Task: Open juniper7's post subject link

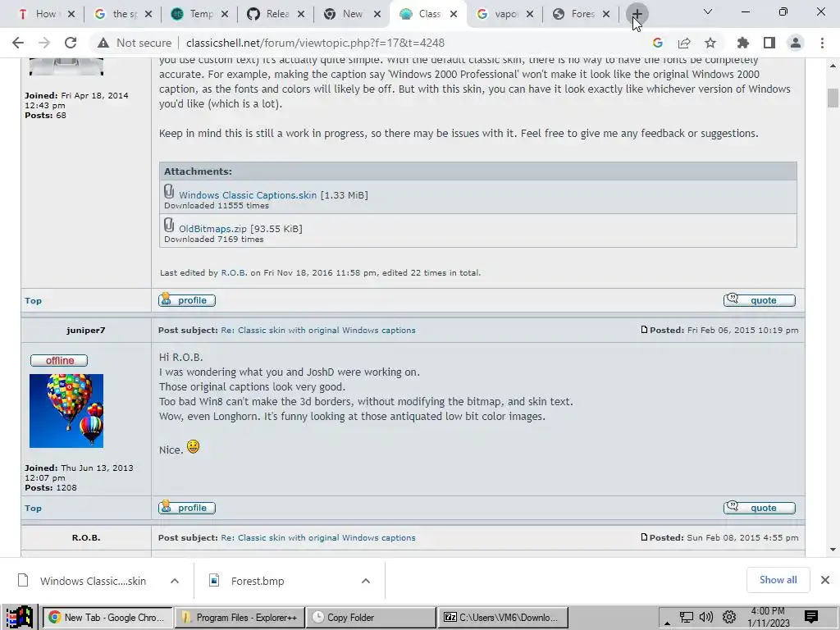Action: click(318, 331)
